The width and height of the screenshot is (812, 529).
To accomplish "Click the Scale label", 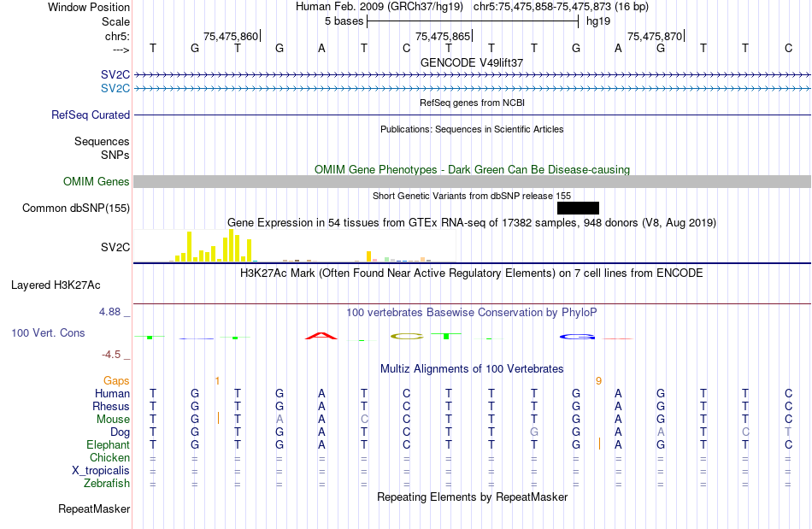I will (115, 21).
